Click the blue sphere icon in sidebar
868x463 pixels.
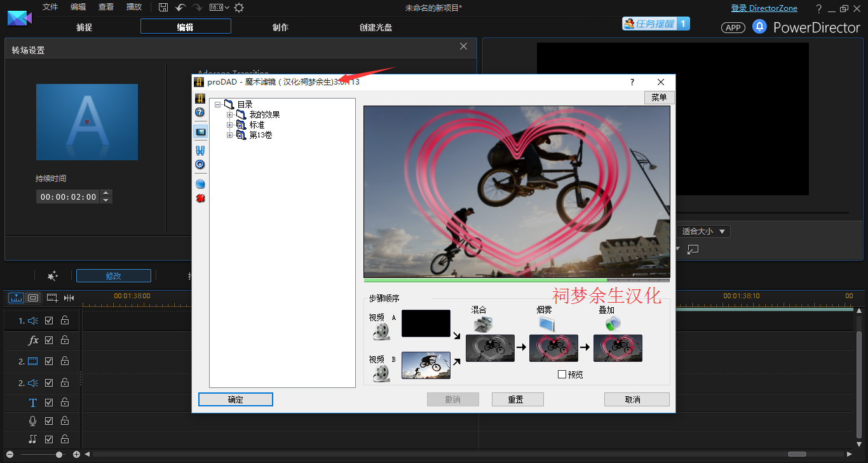click(200, 184)
